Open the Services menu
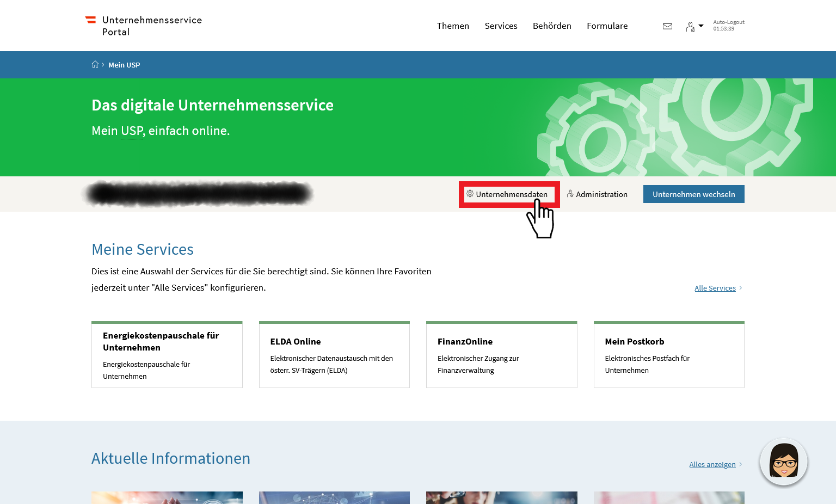 click(501, 26)
